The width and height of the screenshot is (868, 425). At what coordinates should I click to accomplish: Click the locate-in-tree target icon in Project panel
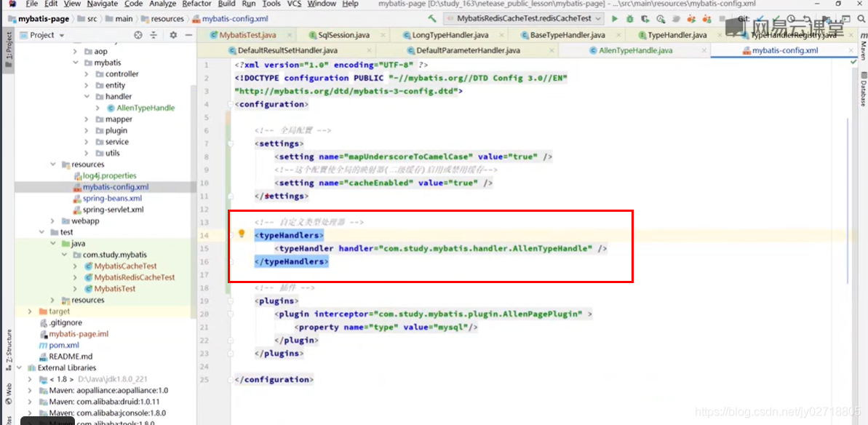pos(138,35)
